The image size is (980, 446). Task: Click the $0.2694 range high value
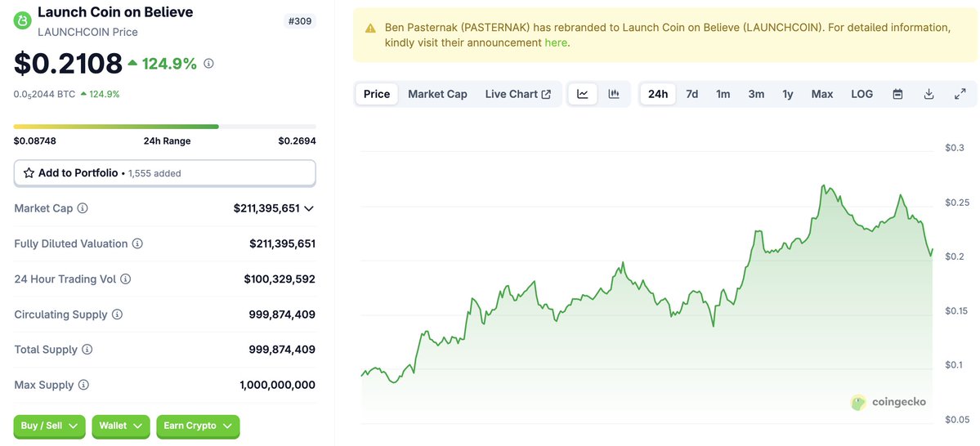(297, 141)
